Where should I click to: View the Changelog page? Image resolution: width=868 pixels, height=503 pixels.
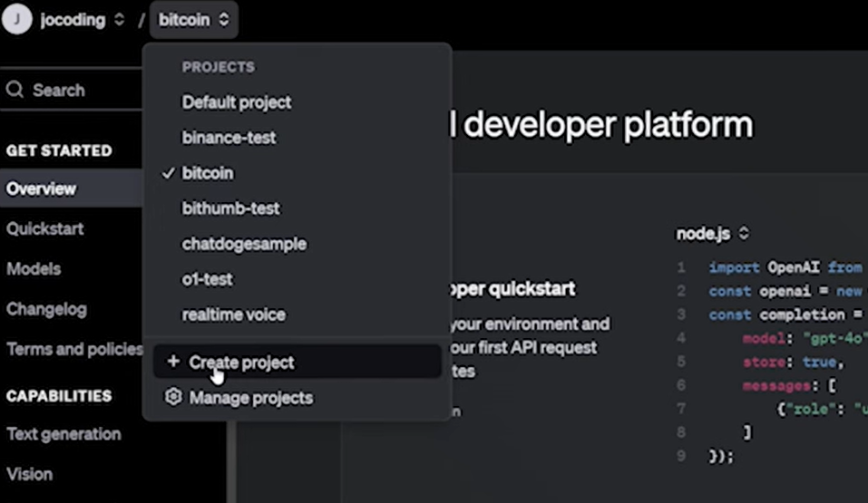click(x=46, y=309)
